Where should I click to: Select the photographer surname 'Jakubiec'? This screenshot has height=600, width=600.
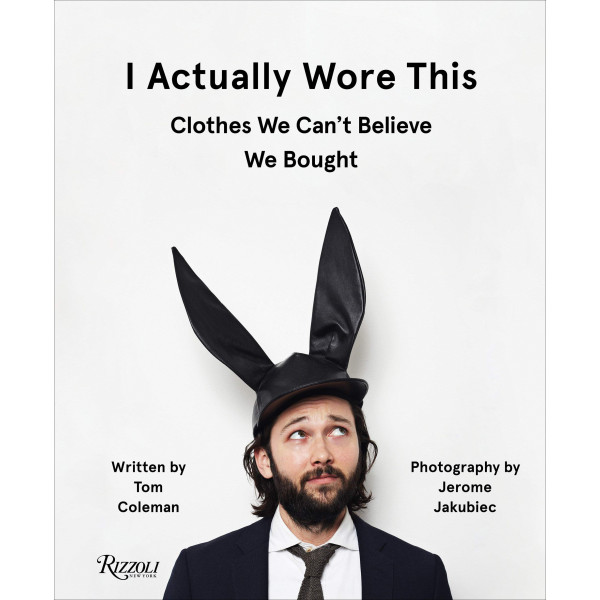pyautogui.click(x=465, y=507)
